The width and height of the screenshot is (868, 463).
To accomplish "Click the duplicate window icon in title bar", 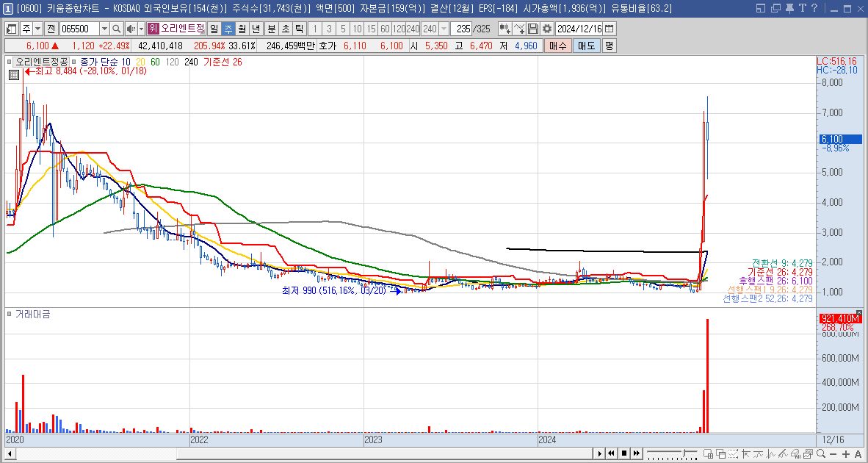I will coord(775,8).
